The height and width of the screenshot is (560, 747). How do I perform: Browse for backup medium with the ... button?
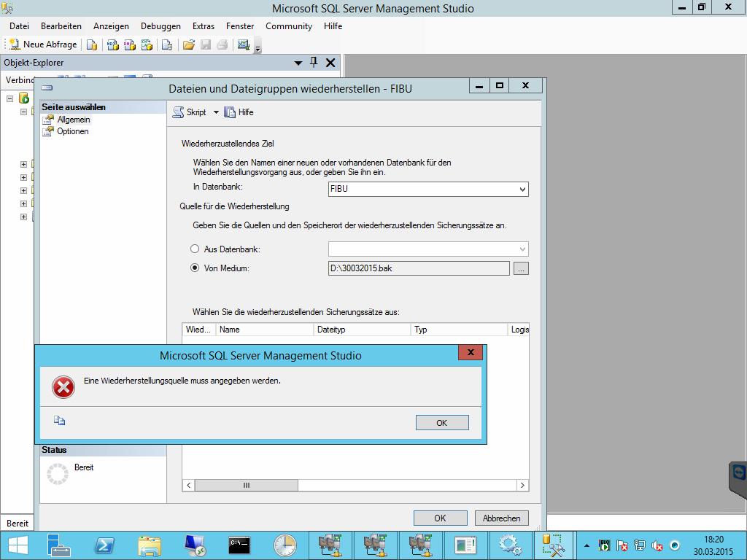tap(521, 268)
